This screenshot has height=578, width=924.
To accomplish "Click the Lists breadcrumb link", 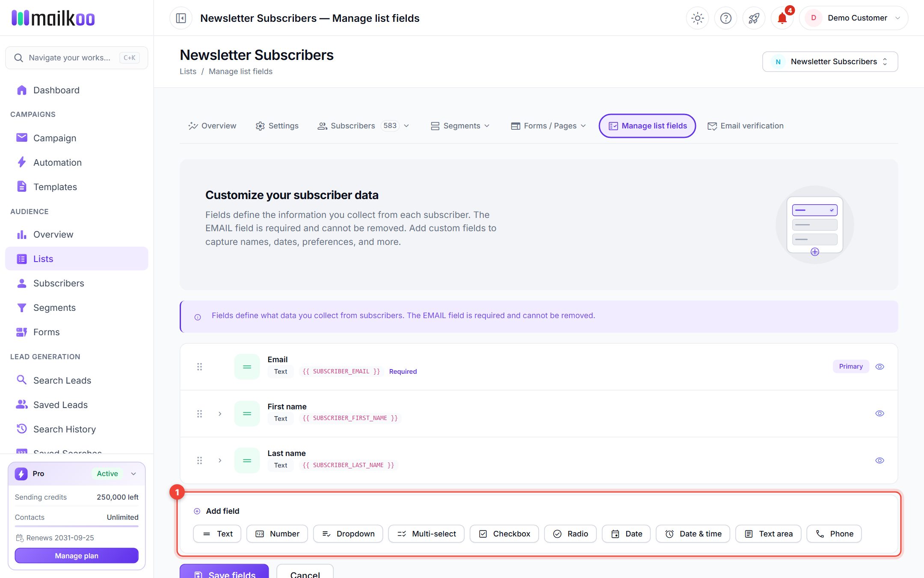I will click(188, 72).
